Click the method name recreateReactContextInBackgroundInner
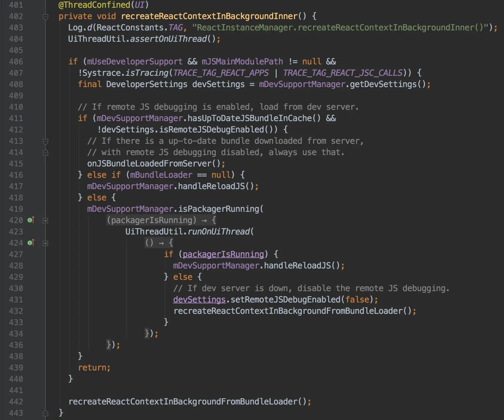504x420 pixels. coord(208,16)
